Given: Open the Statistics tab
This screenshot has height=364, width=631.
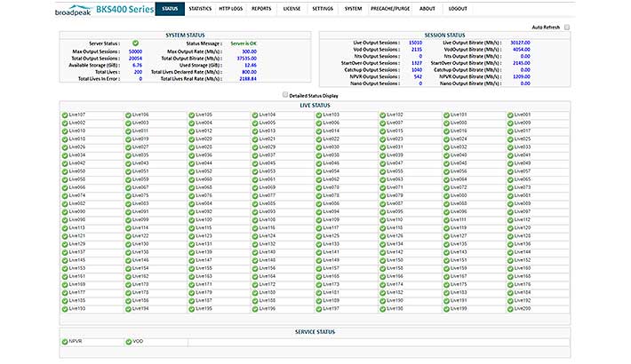Looking at the screenshot, I should coord(201,8).
